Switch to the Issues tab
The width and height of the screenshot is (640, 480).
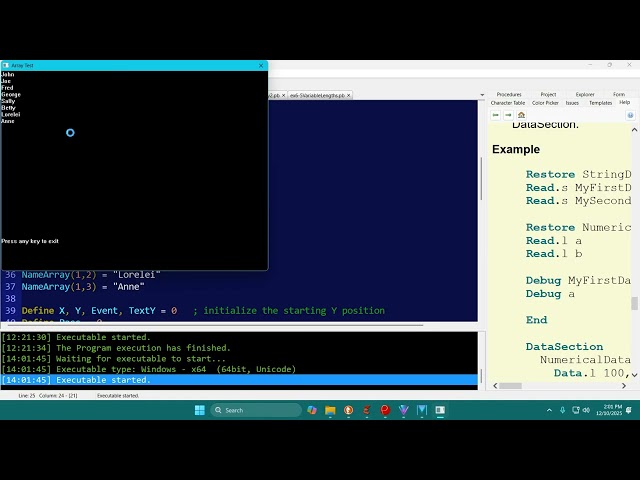pyautogui.click(x=572, y=103)
